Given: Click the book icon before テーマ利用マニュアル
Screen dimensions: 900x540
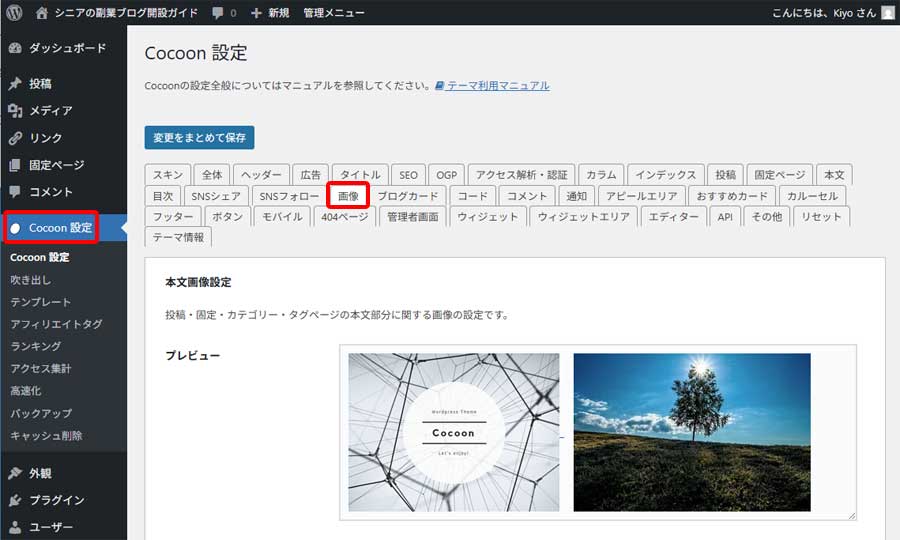Looking at the screenshot, I should pos(440,86).
